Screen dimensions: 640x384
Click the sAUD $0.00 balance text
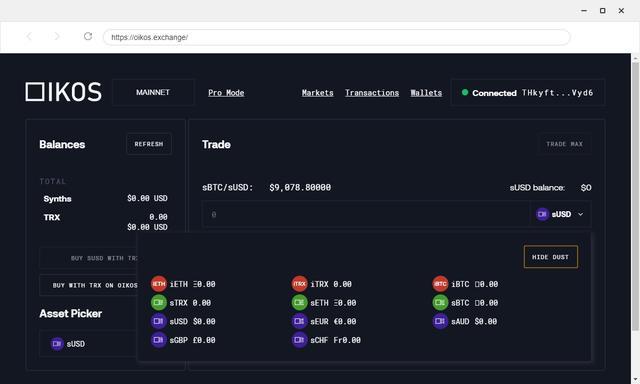(486, 321)
